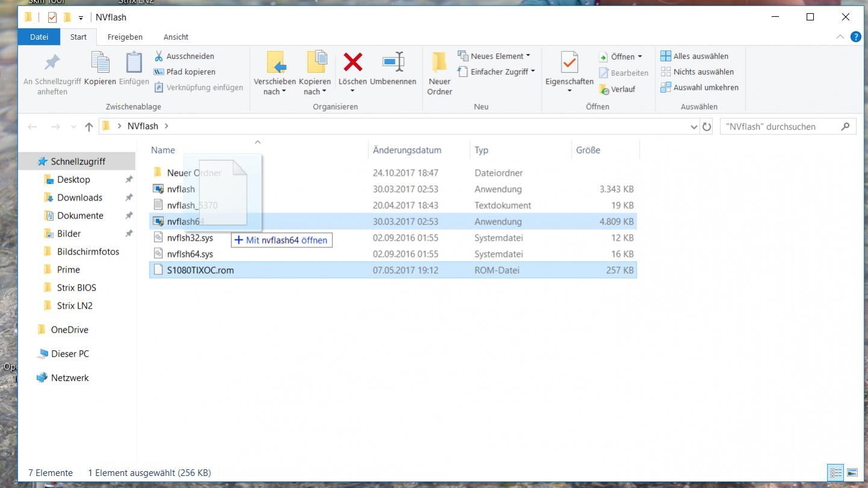Open Schnellzugriff in navigation pane
The height and width of the screenshot is (488, 868).
coord(78,161)
